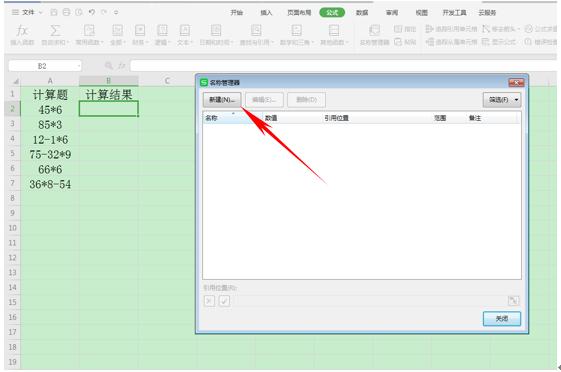The image size is (561, 372).
Task: Click the Text functions (文本) icon
Action: tap(185, 31)
